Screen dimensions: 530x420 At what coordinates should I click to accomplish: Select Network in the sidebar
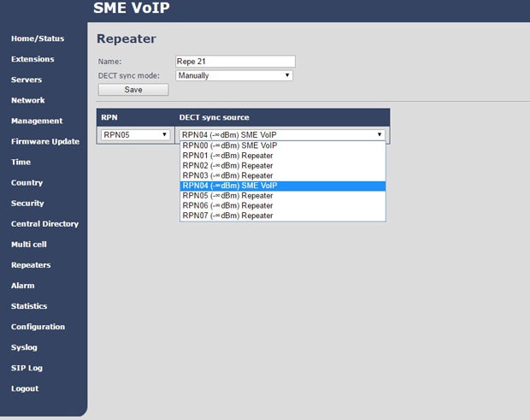click(x=27, y=100)
